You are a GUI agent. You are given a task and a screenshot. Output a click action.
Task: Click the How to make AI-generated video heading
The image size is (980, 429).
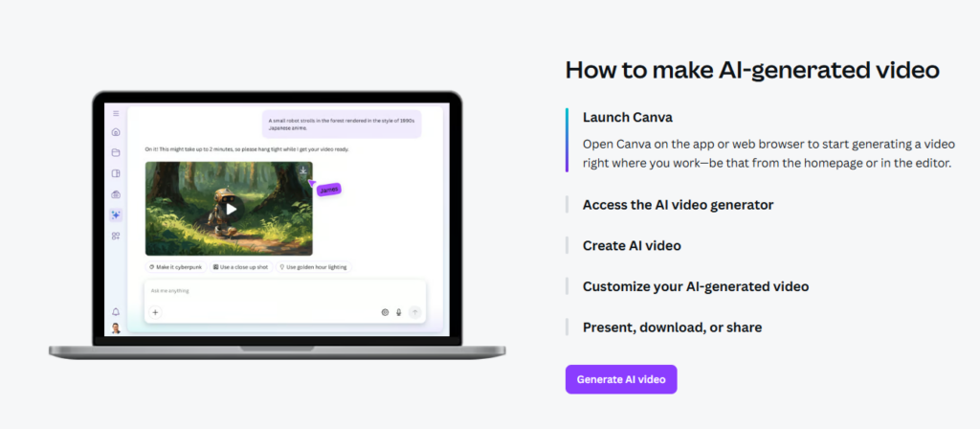click(752, 70)
